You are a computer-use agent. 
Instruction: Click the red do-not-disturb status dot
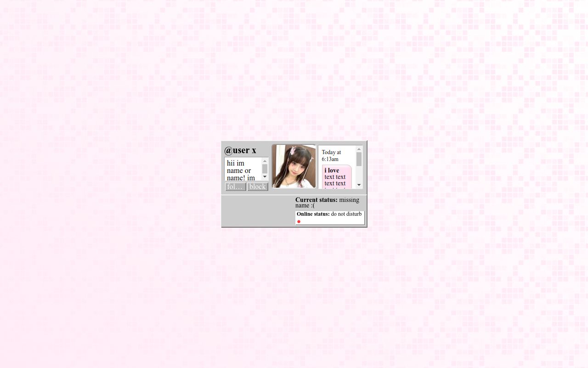coord(299,221)
